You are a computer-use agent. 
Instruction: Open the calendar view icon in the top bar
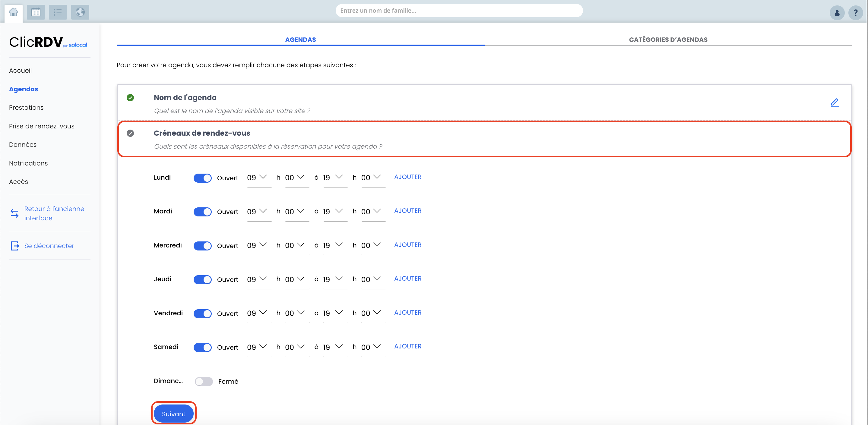tap(36, 12)
